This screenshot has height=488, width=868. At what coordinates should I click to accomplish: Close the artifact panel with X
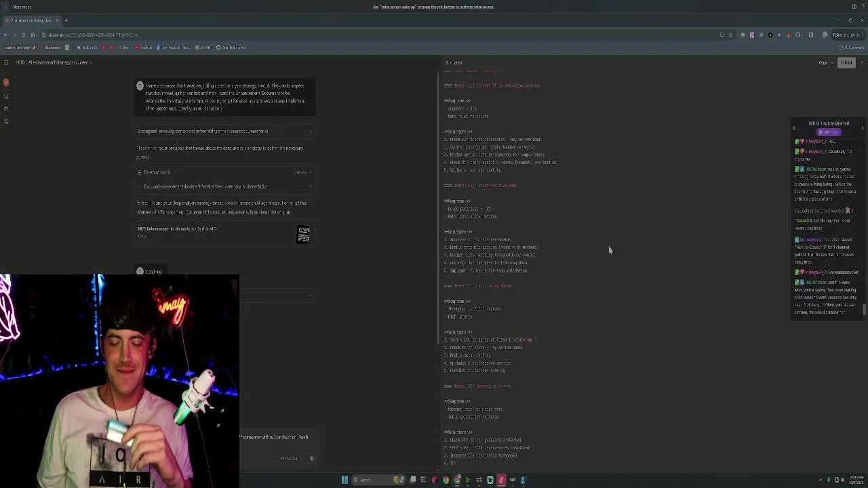pyautogui.click(x=861, y=62)
